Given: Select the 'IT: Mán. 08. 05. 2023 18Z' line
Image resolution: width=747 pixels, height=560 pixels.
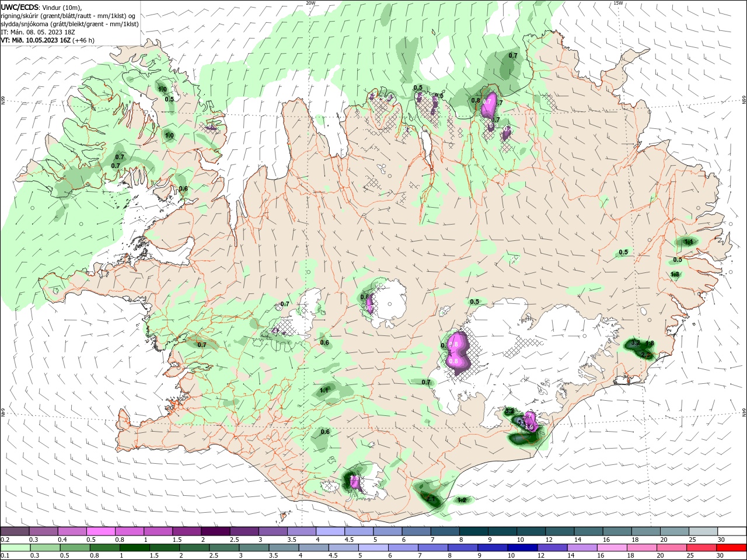Looking at the screenshot, I should (x=38, y=32).
